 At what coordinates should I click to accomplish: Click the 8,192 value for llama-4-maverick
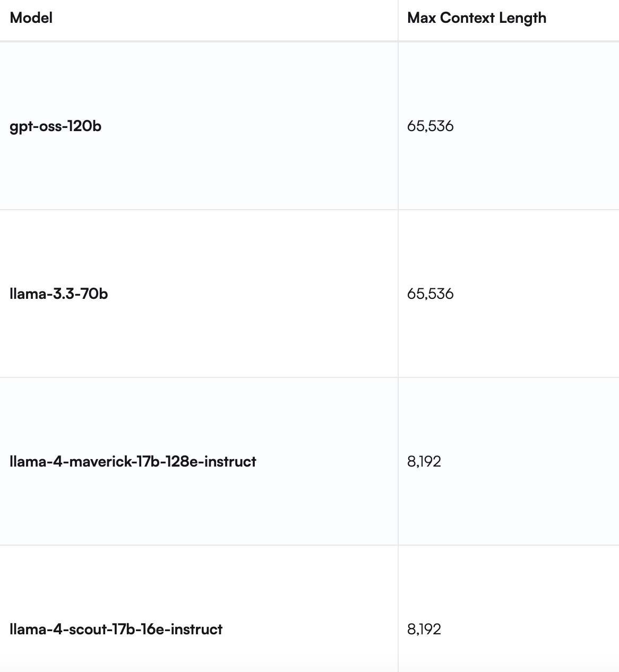coord(424,462)
